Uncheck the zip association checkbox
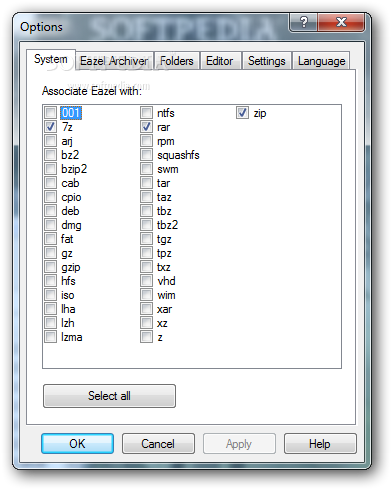 242,113
